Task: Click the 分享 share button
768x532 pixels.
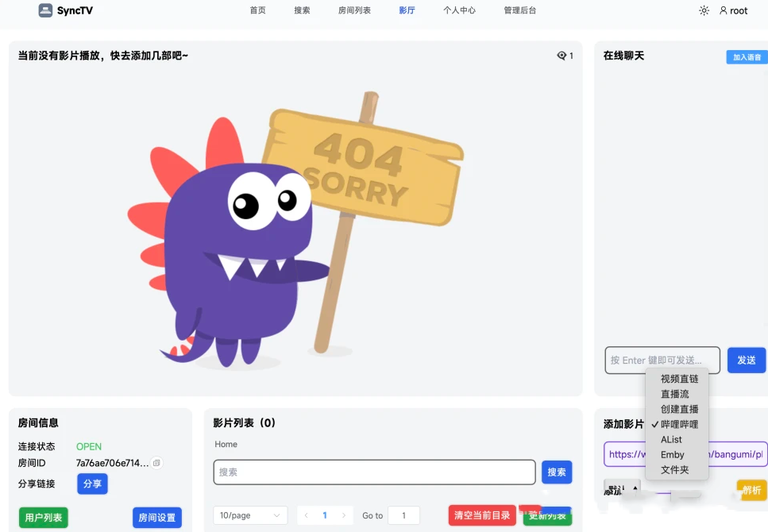Action: coord(92,484)
